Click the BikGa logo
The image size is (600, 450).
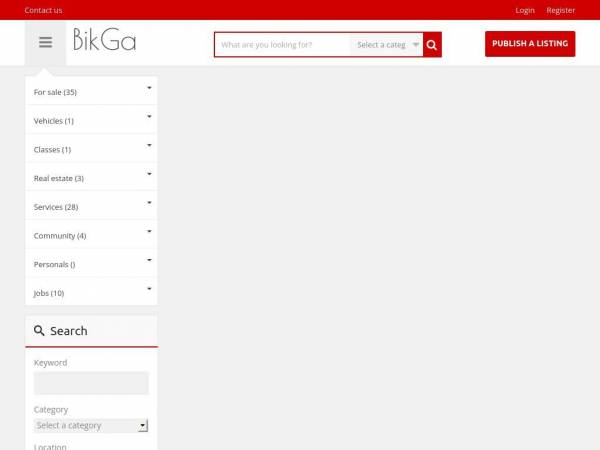pyautogui.click(x=104, y=39)
